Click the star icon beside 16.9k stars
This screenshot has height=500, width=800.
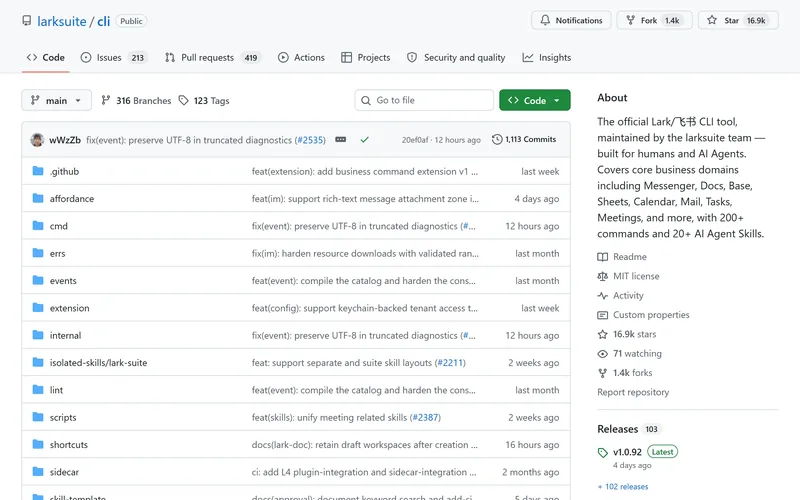coord(603,334)
